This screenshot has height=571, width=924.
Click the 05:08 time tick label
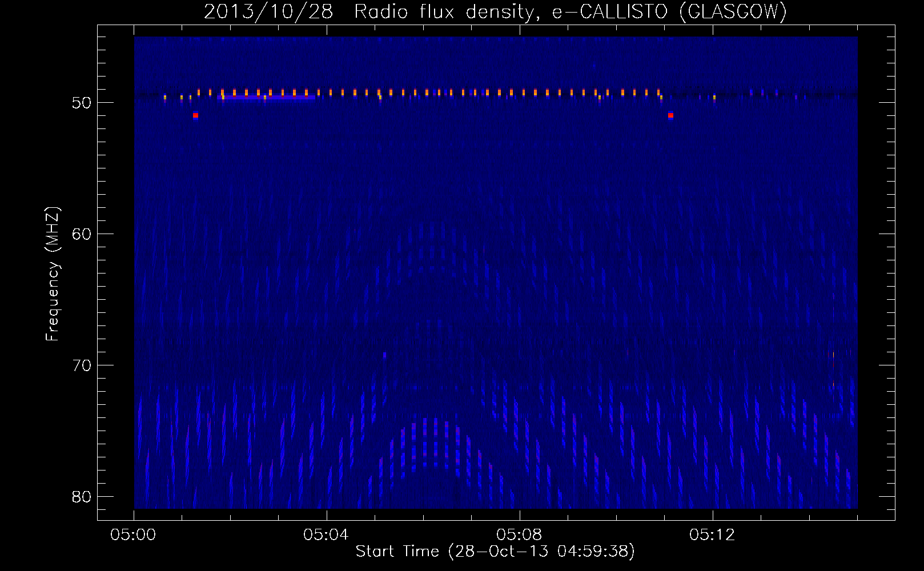pyautogui.click(x=519, y=534)
